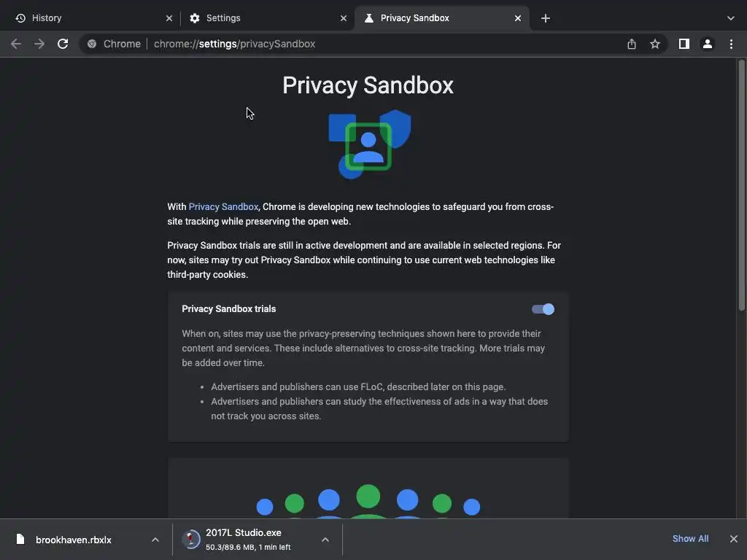The width and height of the screenshot is (747, 560).
Task: Go forward to the next page
Action: 39,44
